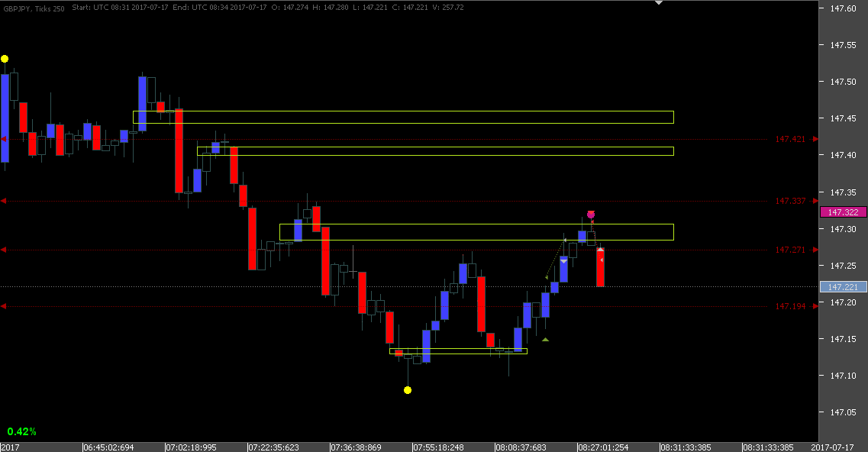
Task: Click the right red arrow beside 147.194
Action: 814,305
